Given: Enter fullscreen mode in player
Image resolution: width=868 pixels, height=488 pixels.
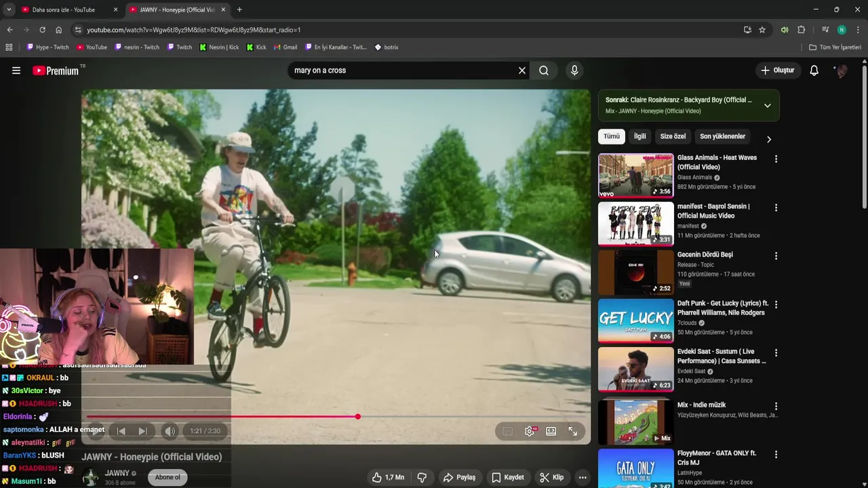Looking at the screenshot, I should 573,431.
